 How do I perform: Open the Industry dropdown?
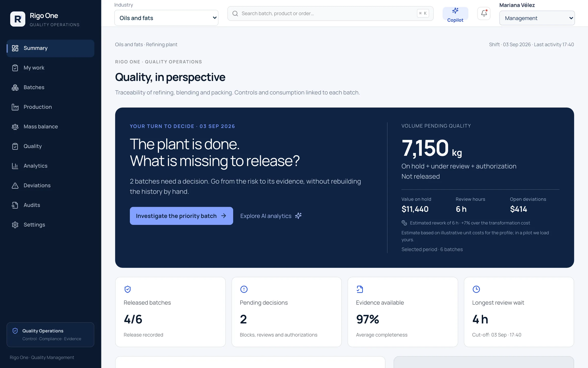tap(166, 18)
